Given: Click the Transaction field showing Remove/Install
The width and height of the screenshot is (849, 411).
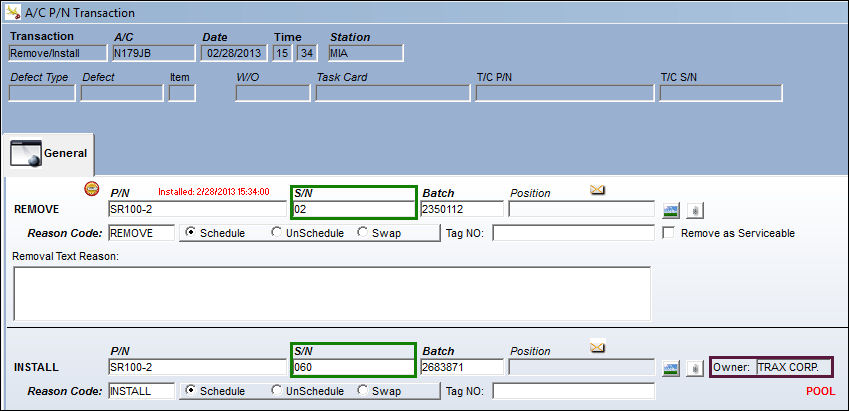Looking at the screenshot, I should [58, 53].
